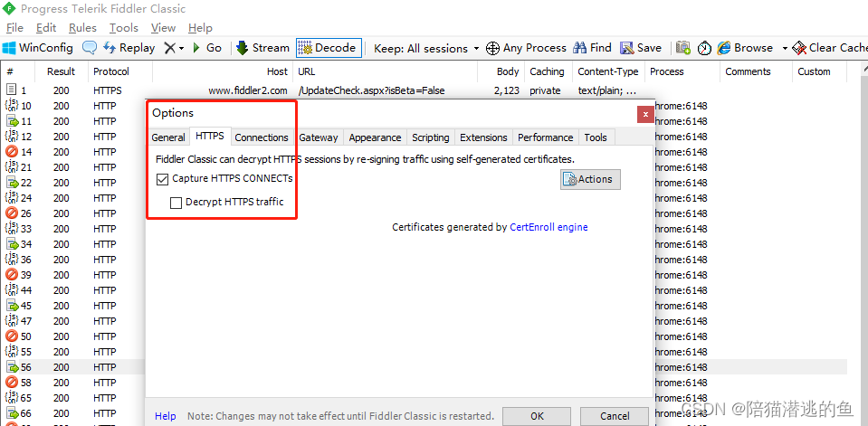Select session 11 redirect icon

[x=12, y=121]
